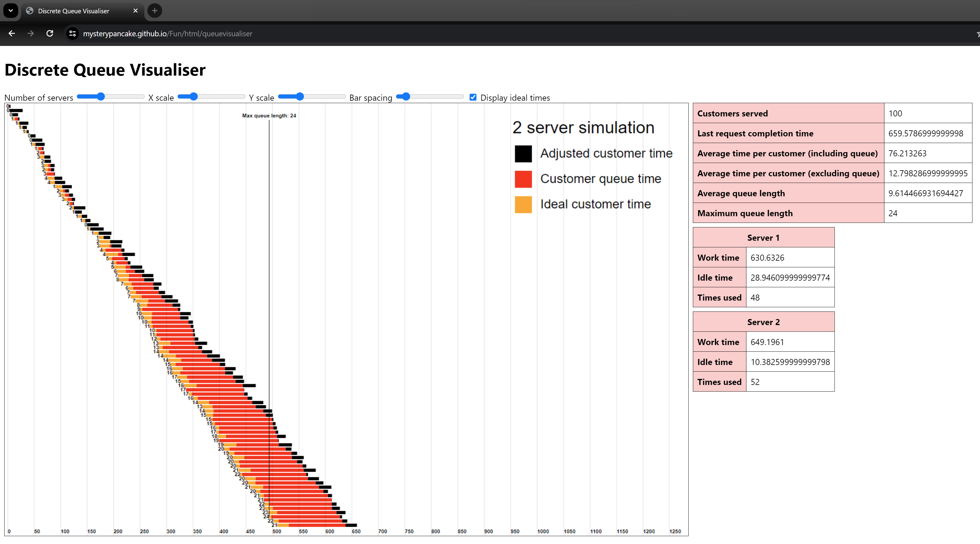Screen dimensions: 980x544
Task: Click the forward navigation arrow
Action: click(30, 34)
